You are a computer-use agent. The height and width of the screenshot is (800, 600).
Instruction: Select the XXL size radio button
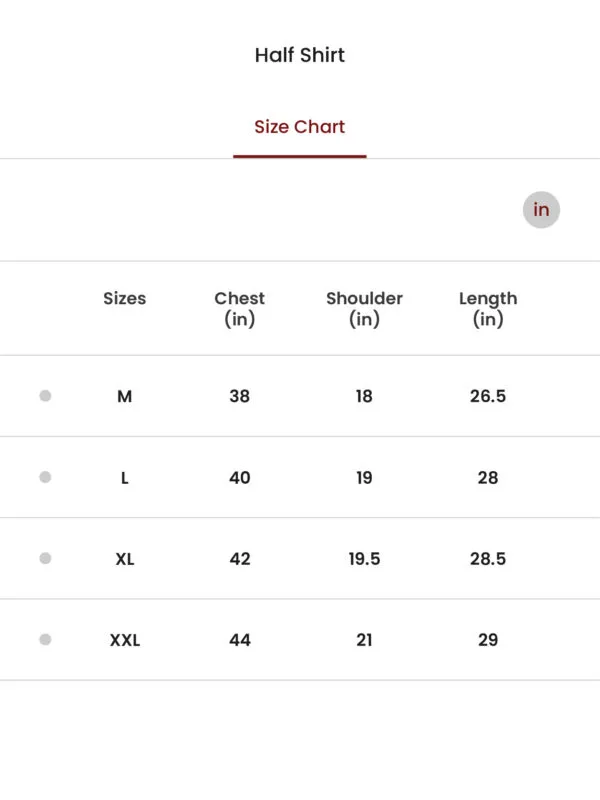coord(45,639)
